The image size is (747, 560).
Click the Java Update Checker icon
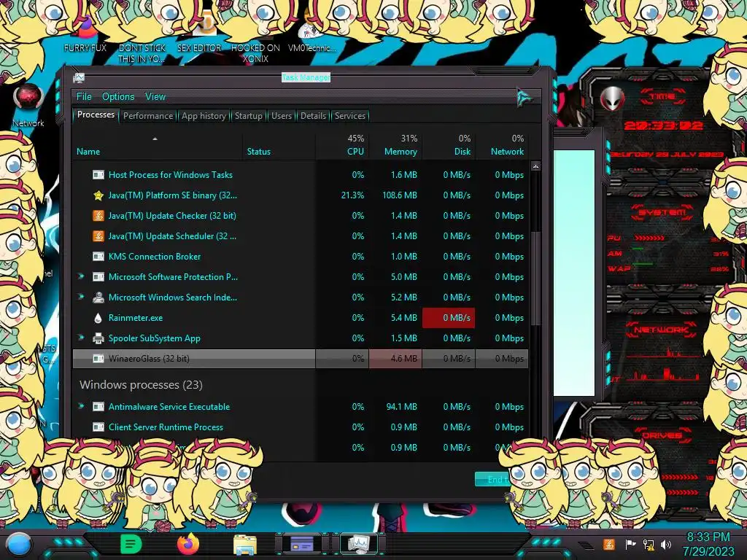tap(98, 216)
